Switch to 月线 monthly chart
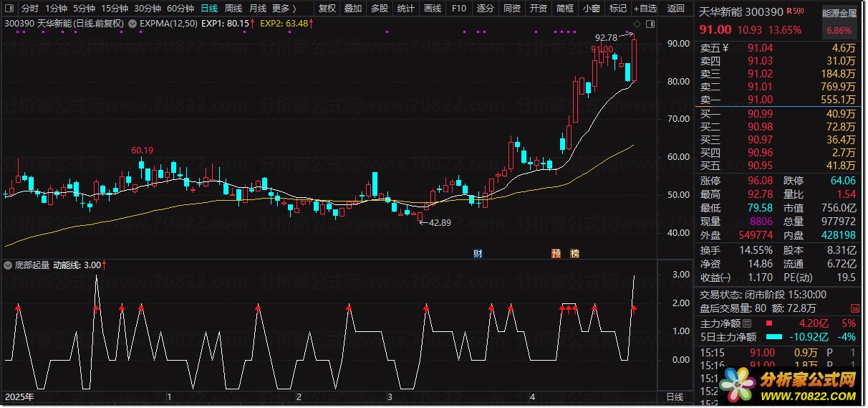The height and width of the screenshot is (408, 868). 258,9
